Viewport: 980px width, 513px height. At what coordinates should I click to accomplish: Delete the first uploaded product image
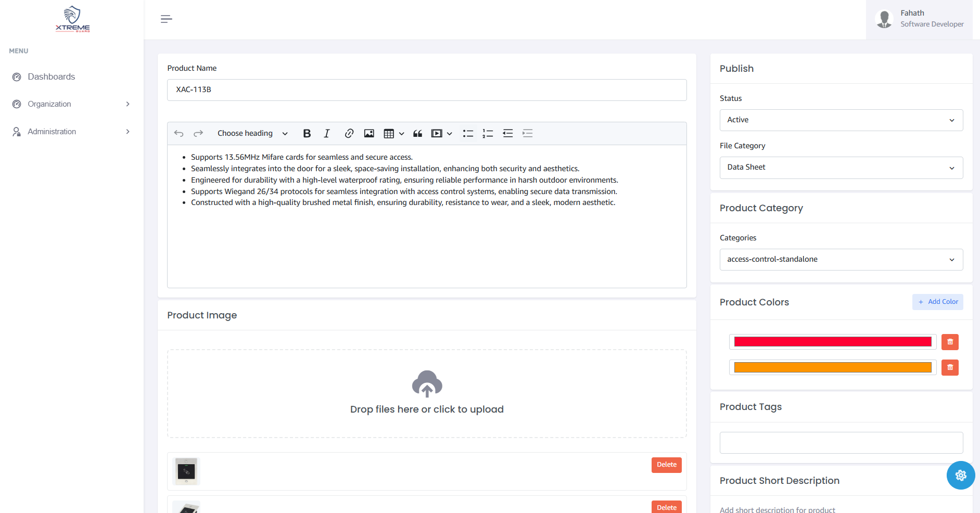click(666, 465)
